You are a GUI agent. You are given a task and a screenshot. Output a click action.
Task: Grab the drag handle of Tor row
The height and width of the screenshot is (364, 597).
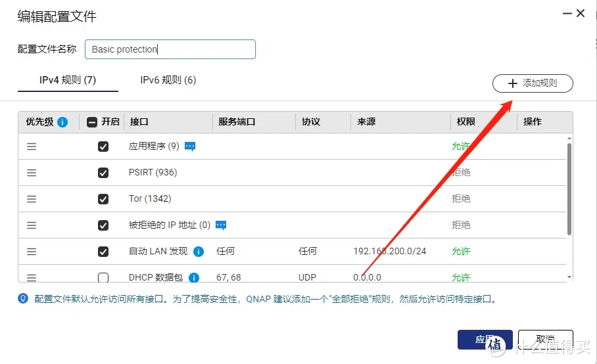pos(32,199)
